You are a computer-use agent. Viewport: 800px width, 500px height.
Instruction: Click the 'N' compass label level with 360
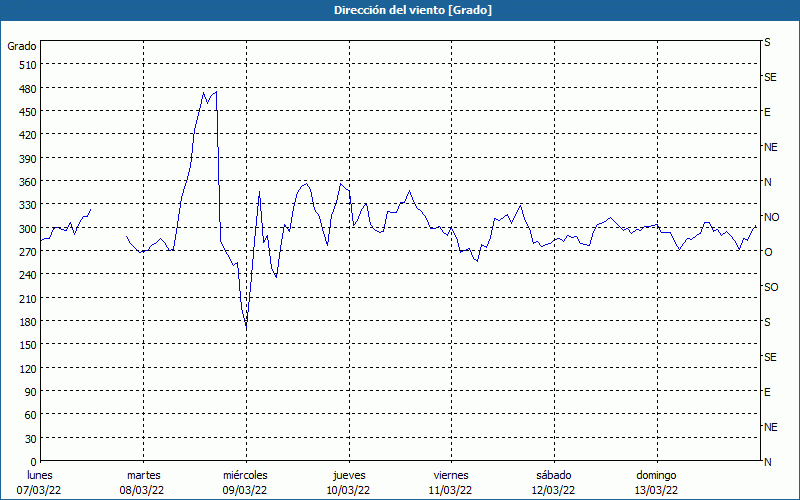(x=767, y=182)
